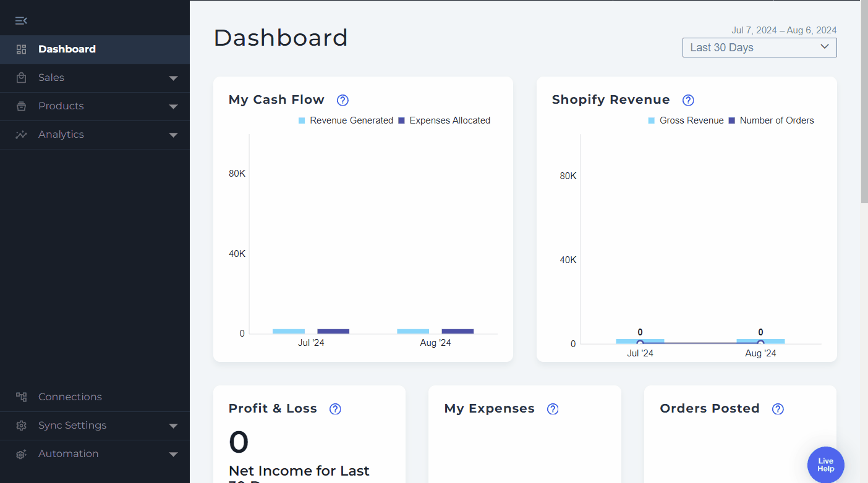The width and height of the screenshot is (868, 483).
Task: Open the Analytics menu item
Action: click(61, 135)
